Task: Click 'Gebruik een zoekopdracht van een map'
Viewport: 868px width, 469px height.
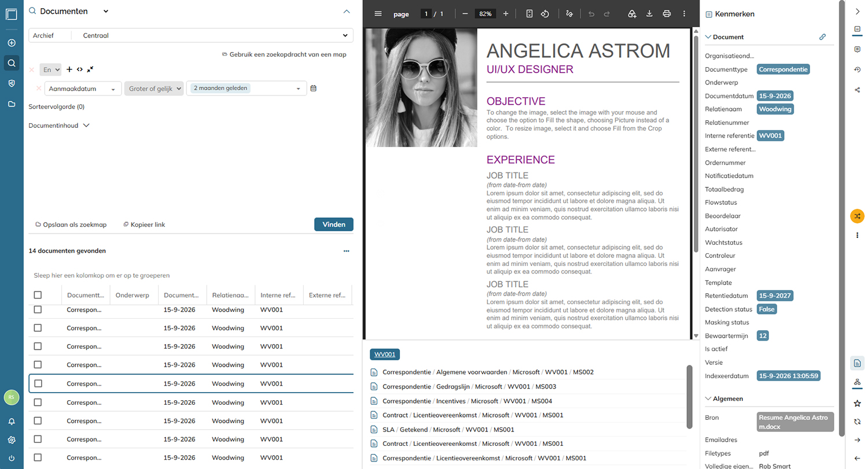Action: [284, 54]
